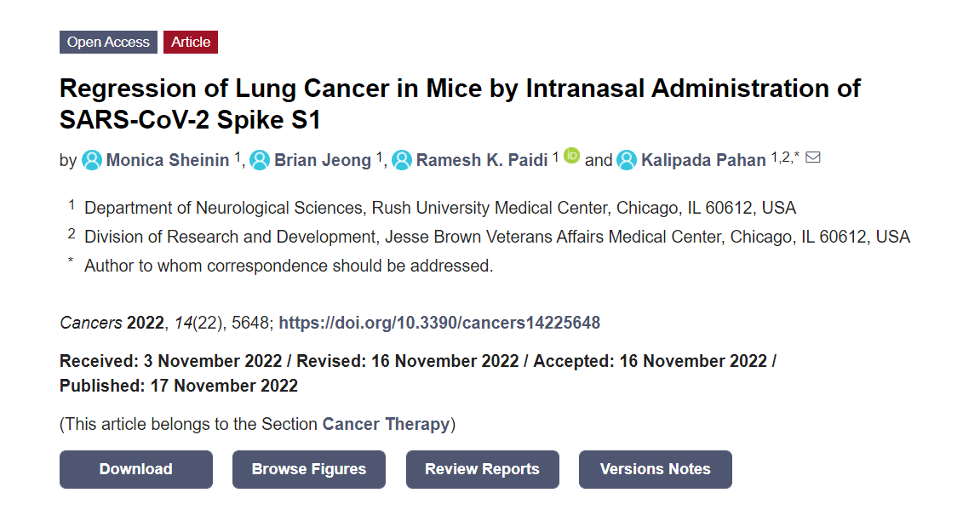The height and width of the screenshot is (527, 980).
Task: Open the DOI link for cancers14225648
Action: pos(439,323)
